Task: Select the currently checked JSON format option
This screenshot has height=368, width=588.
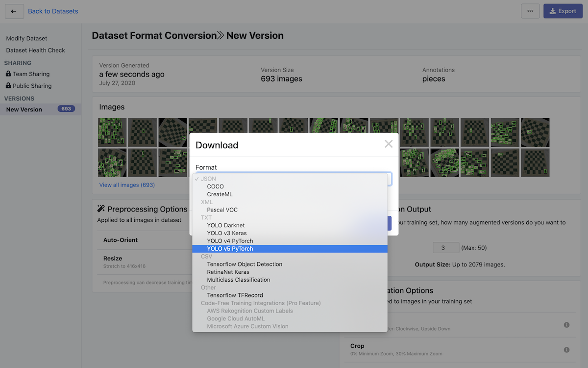Action: pyautogui.click(x=208, y=179)
